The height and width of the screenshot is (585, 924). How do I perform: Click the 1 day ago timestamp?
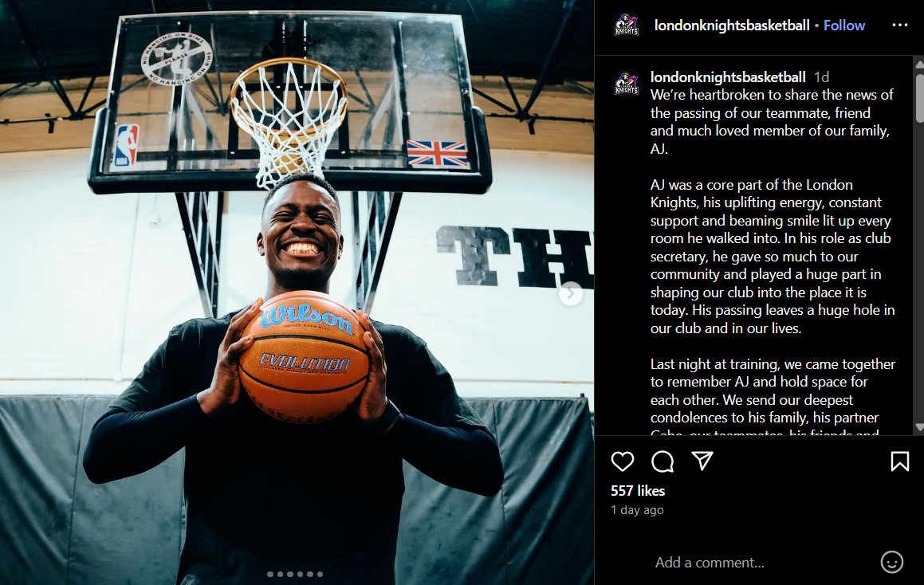[637, 510]
